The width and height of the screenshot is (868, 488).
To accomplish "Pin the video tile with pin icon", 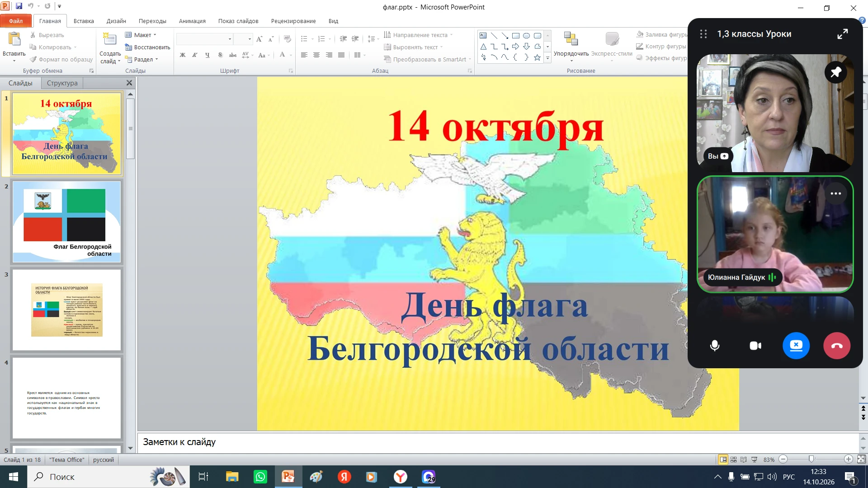I will point(835,72).
